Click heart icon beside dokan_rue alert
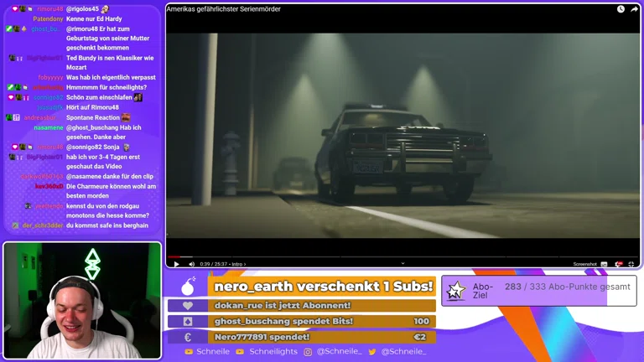Viewport: 644px width, 362px height. [188, 305]
